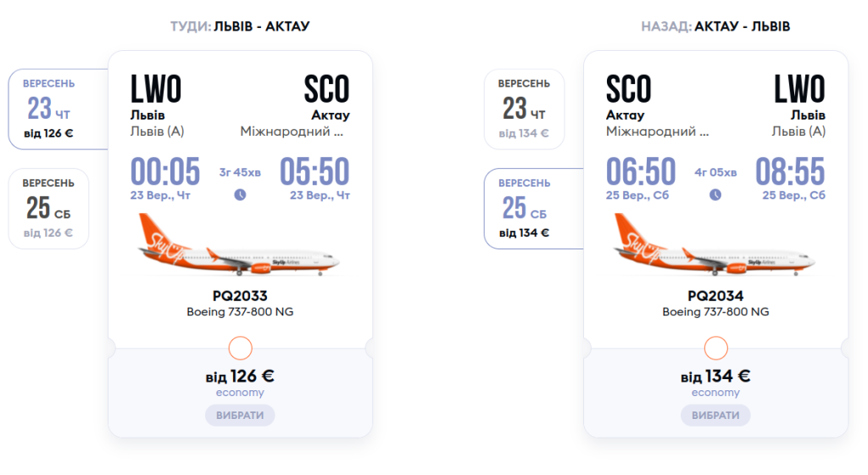Click the SkyUp airplane image for flight PQ2033

point(240,245)
